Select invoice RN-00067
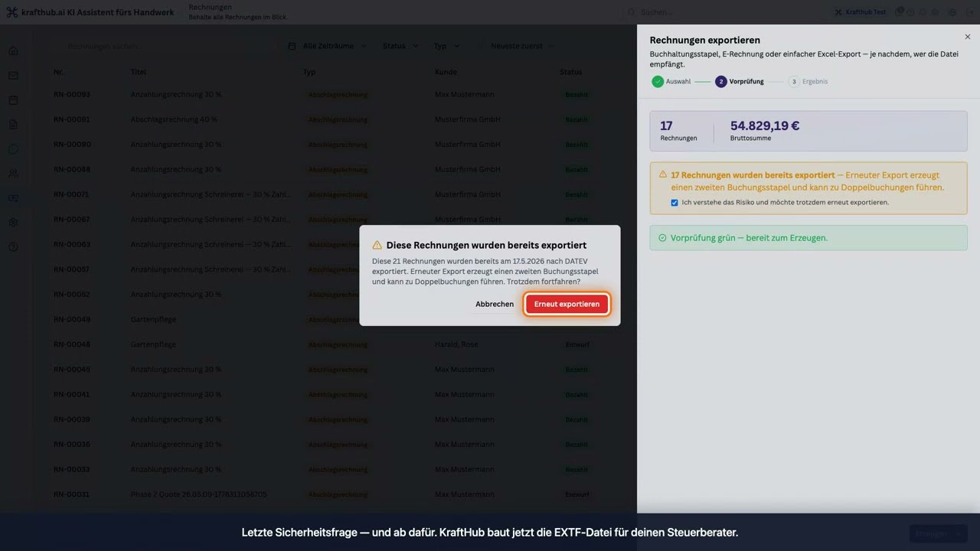Image resolution: width=980 pixels, height=551 pixels. tap(72, 220)
